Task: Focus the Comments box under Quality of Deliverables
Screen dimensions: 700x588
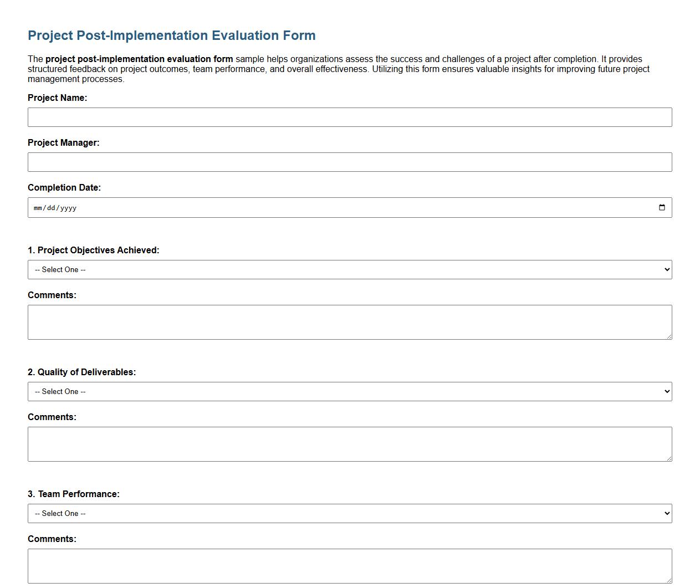Action: [x=349, y=443]
